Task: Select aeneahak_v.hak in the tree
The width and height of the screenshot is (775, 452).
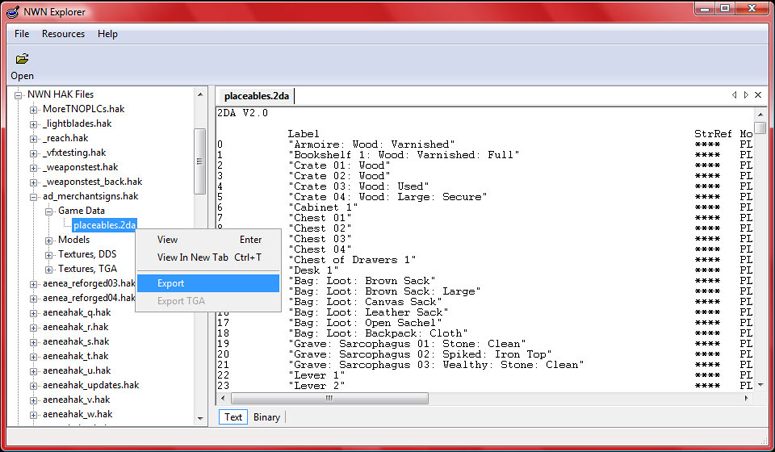Action: point(76,399)
